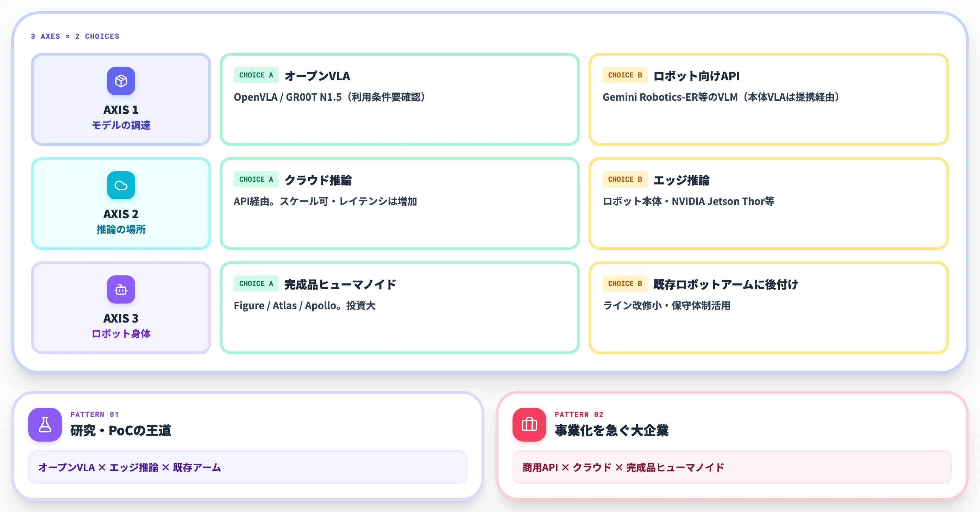Image resolution: width=980 pixels, height=512 pixels.
Task: Click the 事業化を急ぐ大企業 title
Action: point(612,431)
